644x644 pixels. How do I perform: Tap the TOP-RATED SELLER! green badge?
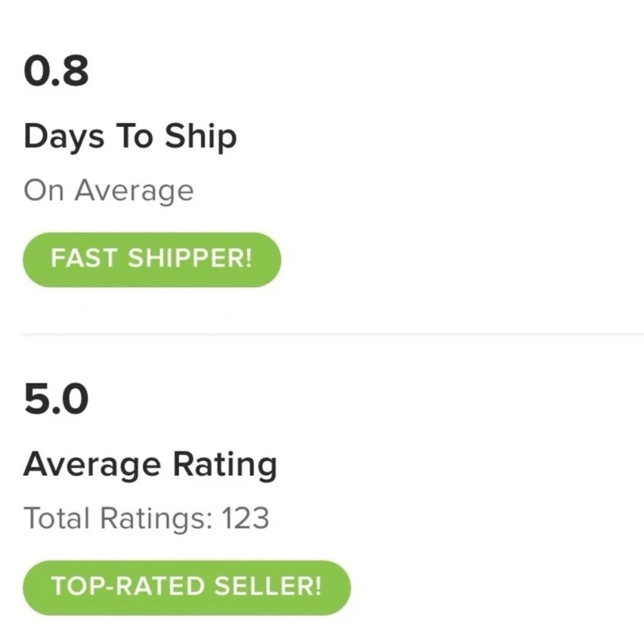187,587
